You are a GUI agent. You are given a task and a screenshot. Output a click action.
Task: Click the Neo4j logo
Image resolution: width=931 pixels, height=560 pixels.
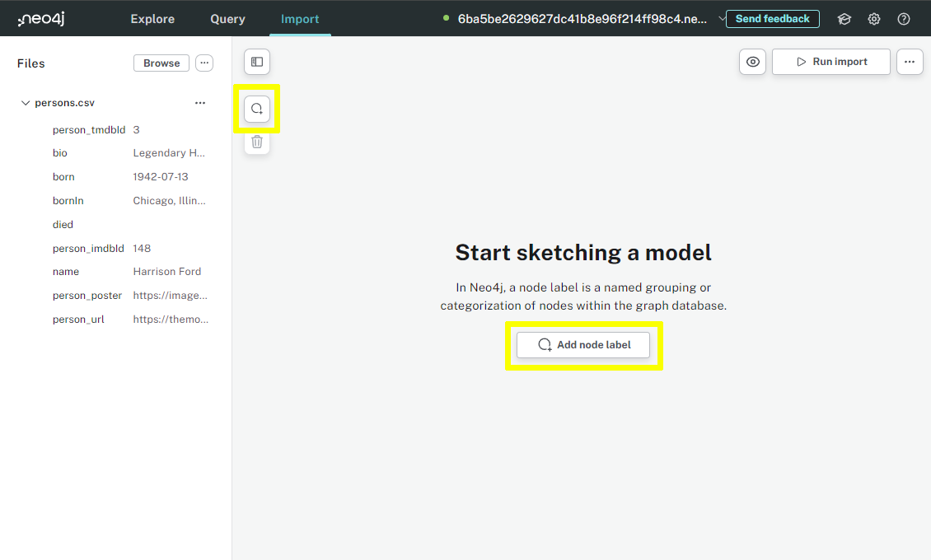click(40, 18)
